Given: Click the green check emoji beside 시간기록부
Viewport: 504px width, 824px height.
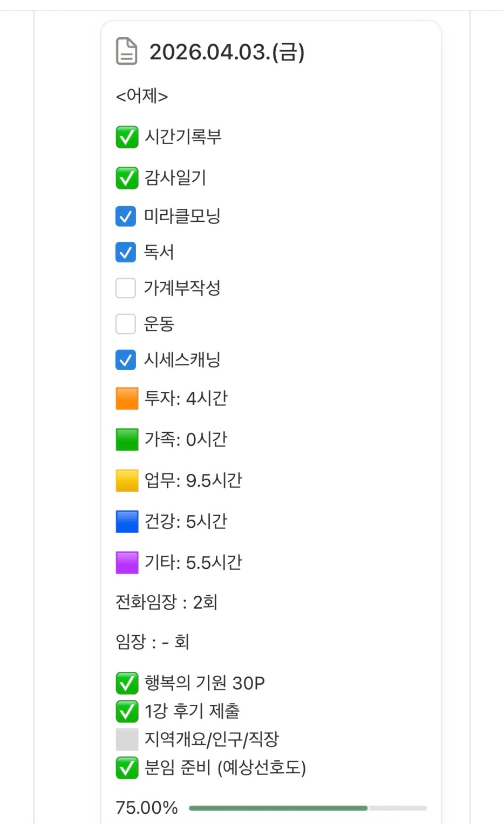Looking at the screenshot, I should point(127,137).
